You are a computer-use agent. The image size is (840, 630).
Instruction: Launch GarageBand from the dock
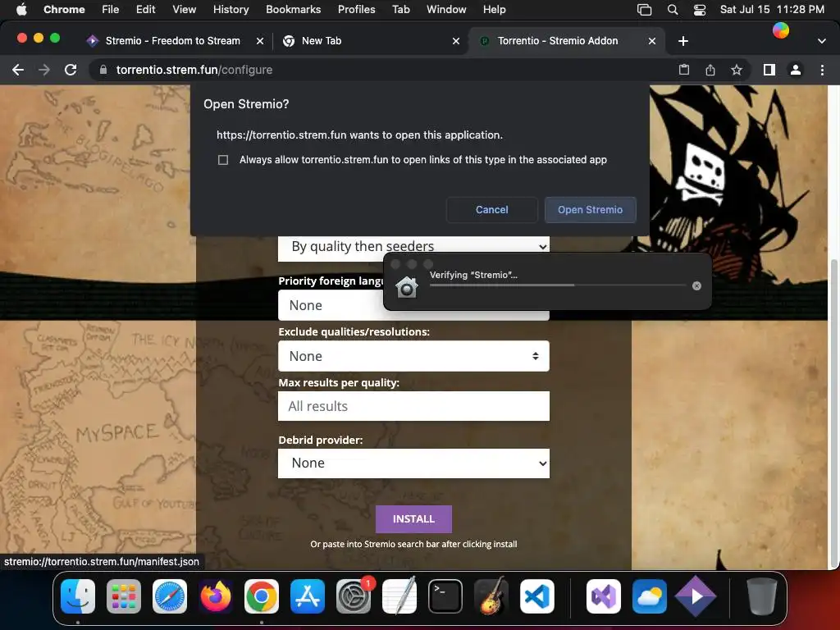point(491,596)
